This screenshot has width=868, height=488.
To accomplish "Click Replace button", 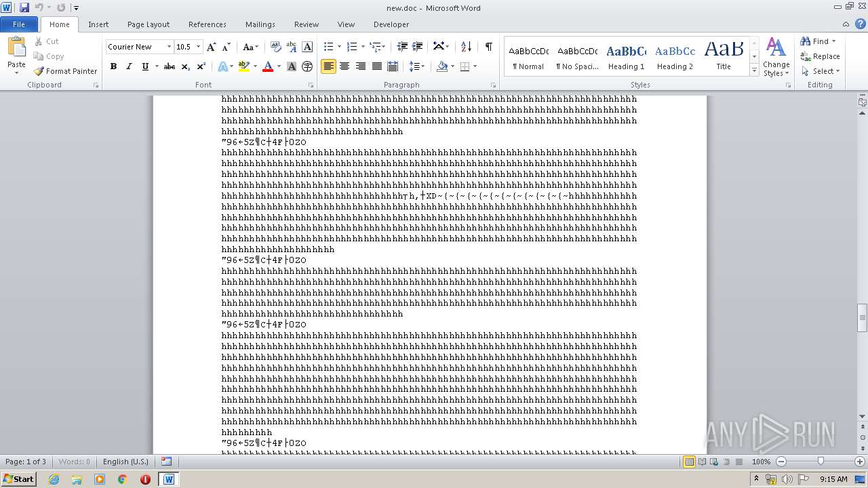I will coord(820,56).
